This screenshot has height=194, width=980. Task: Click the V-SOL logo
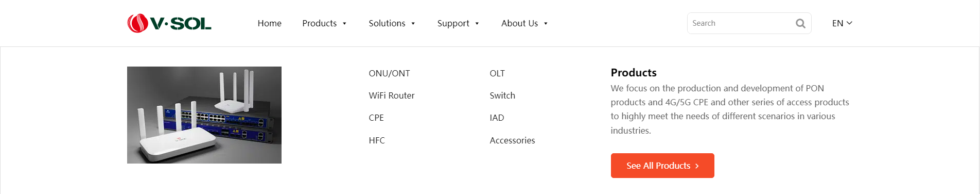(x=169, y=23)
